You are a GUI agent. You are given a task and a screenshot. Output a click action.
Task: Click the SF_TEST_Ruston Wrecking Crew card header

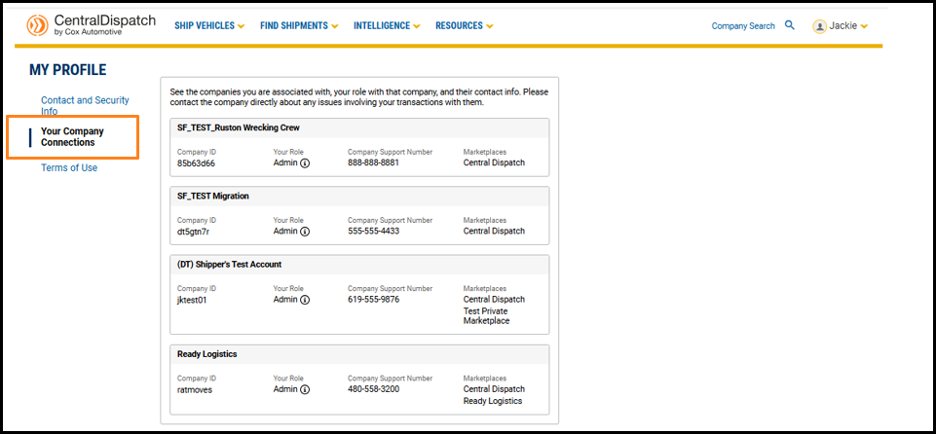click(x=238, y=128)
